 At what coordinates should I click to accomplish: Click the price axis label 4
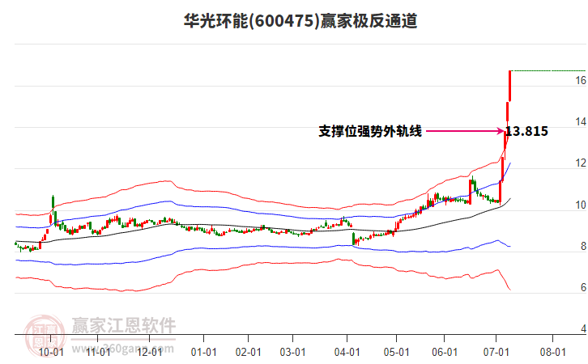pyautogui.click(x=583, y=329)
